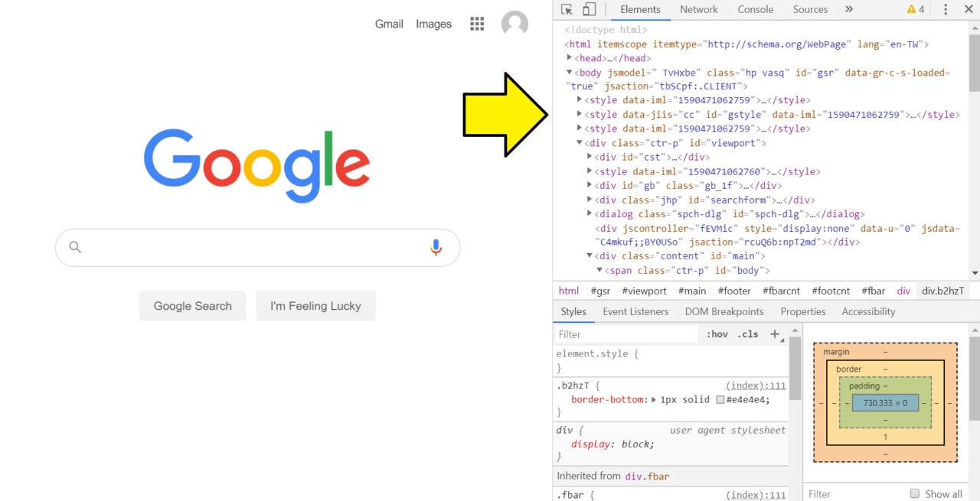This screenshot has width=980, height=501.
Task: Toggle the :hov element state button
Action: (717, 334)
